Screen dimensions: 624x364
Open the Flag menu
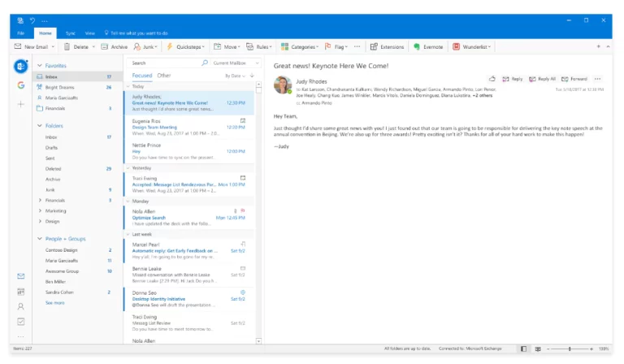[336, 46]
